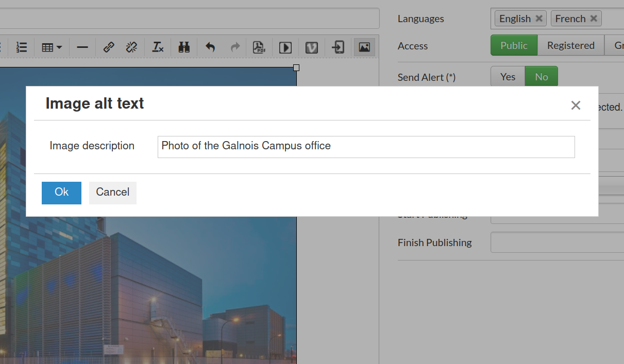
Task: Remove the English language tag
Action: pyautogui.click(x=539, y=19)
